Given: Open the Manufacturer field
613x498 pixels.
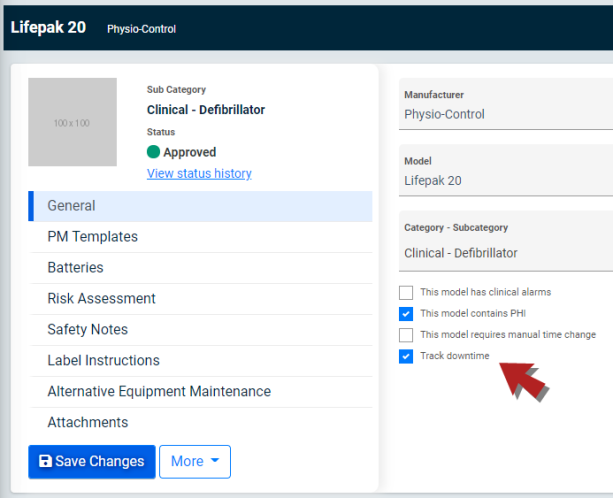Looking at the screenshot, I should 506,104.
